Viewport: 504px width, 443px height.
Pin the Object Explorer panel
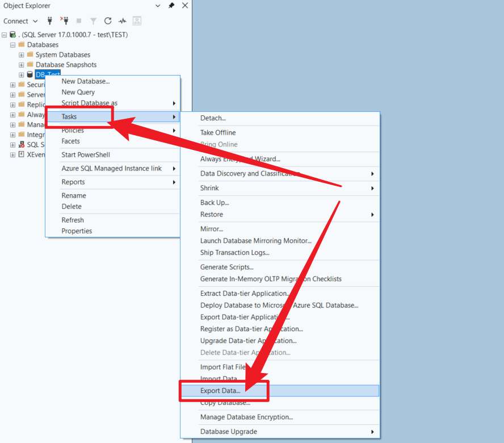[171, 6]
